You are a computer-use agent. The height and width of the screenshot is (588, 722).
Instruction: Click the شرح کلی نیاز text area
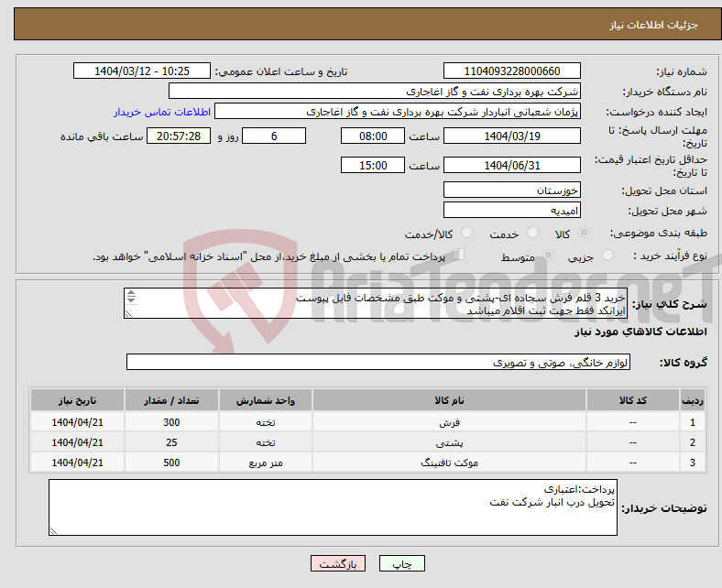click(375, 303)
